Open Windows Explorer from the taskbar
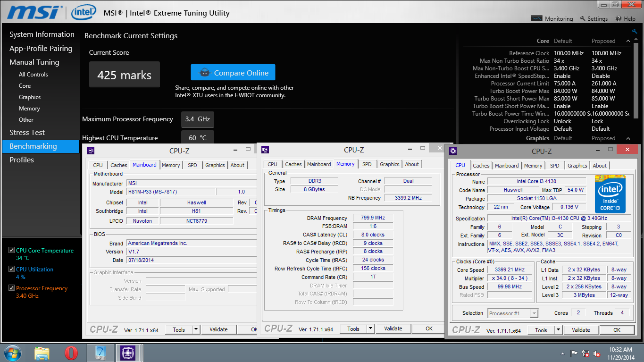 click(x=42, y=353)
